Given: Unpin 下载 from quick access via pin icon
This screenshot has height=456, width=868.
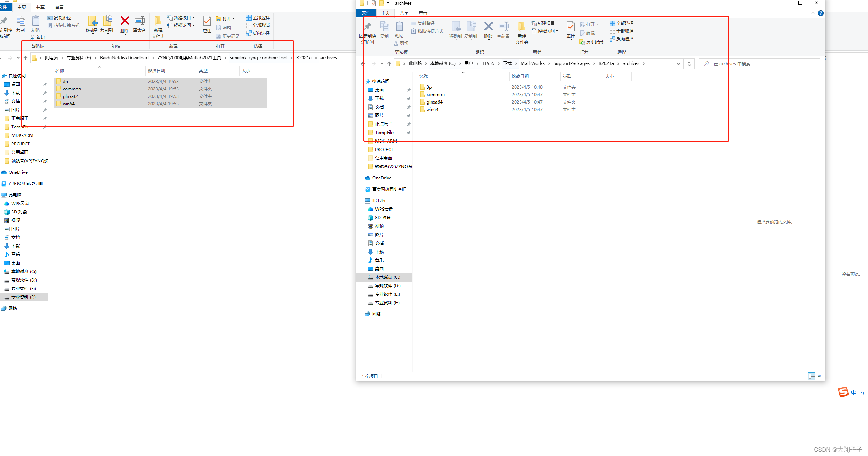Looking at the screenshot, I should (409, 98).
